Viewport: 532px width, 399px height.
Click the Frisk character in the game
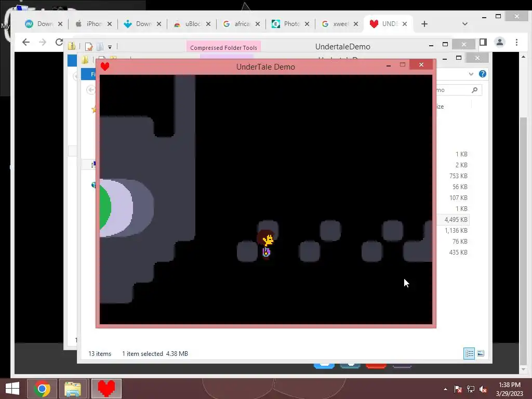266,244
